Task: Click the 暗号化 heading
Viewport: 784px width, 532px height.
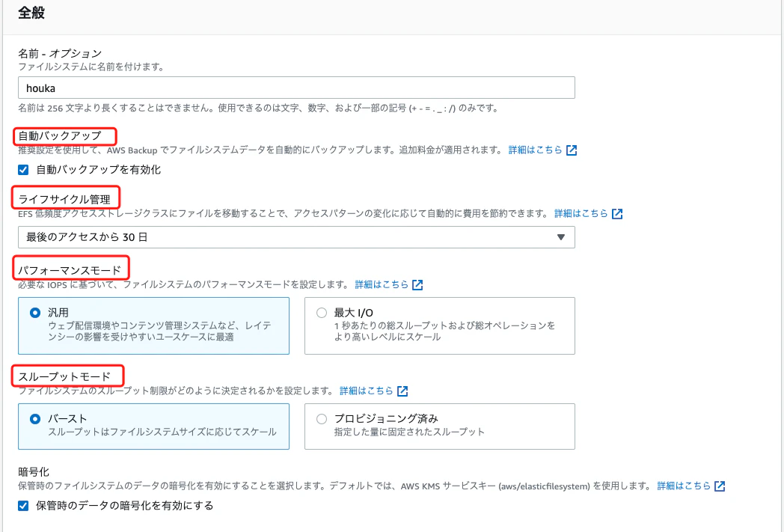Action: [x=34, y=472]
